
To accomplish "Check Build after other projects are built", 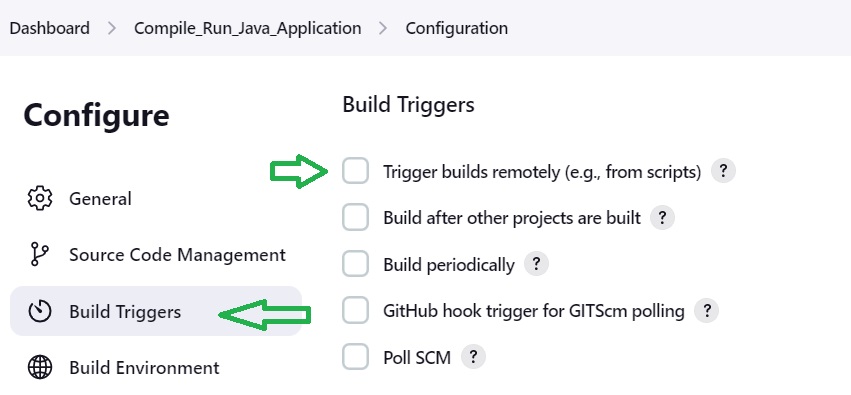I will coord(355,218).
